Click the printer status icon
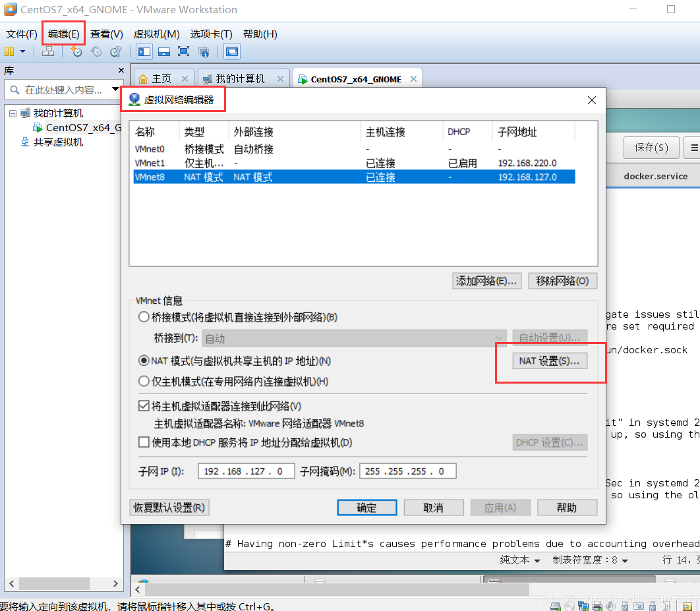 597,606
